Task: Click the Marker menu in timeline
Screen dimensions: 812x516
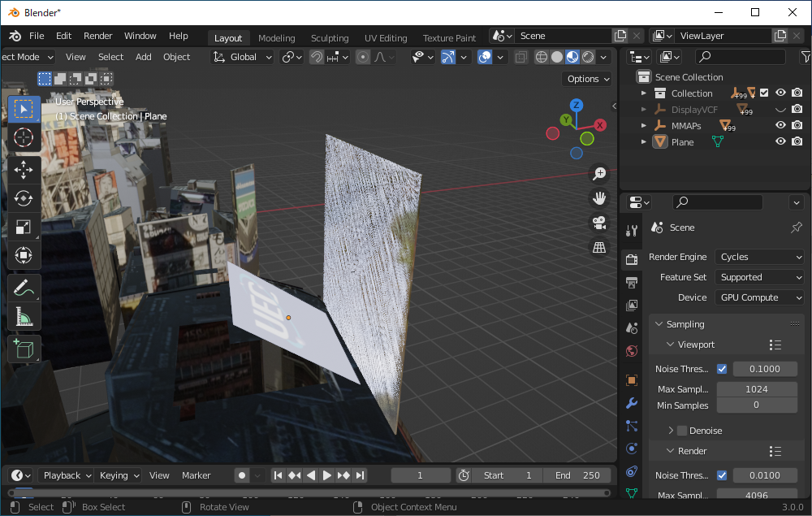Action: pyautogui.click(x=197, y=475)
